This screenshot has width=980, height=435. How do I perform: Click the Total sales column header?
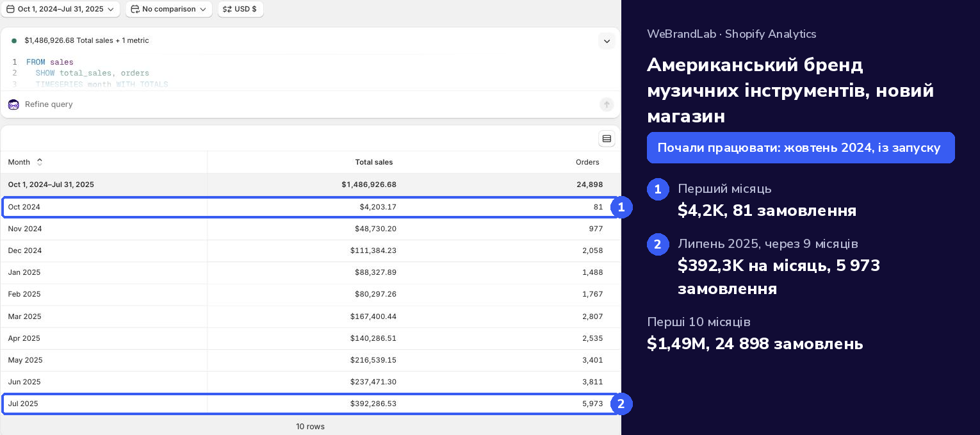[374, 162]
